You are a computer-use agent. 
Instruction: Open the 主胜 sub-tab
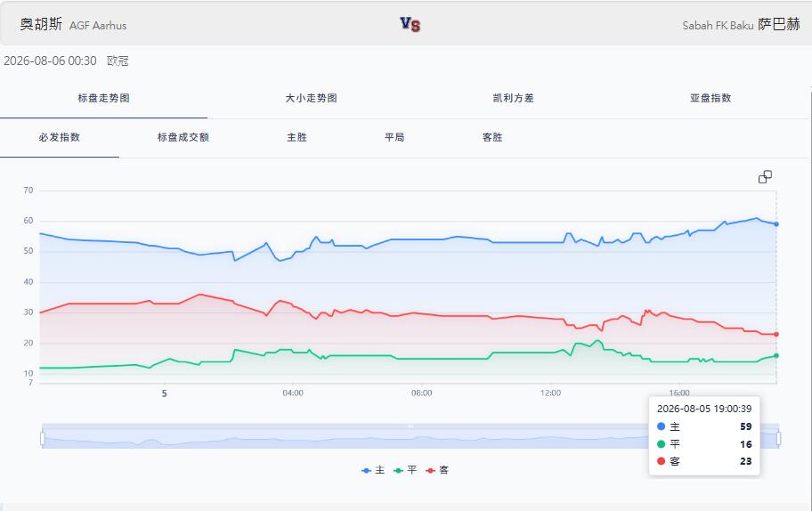(x=296, y=137)
